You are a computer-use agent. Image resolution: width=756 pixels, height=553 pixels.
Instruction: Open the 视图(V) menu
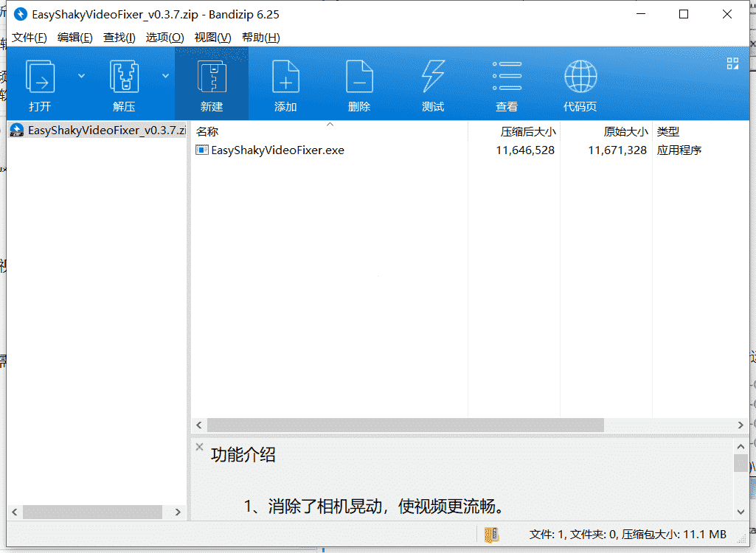(212, 38)
